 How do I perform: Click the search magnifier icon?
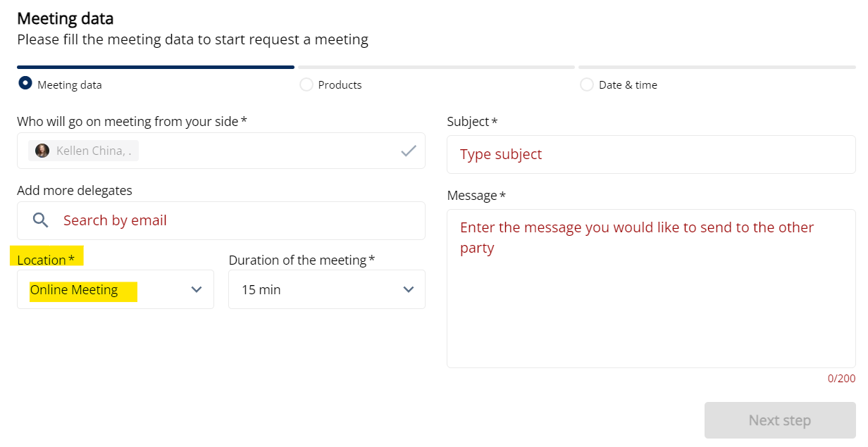click(41, 220)
